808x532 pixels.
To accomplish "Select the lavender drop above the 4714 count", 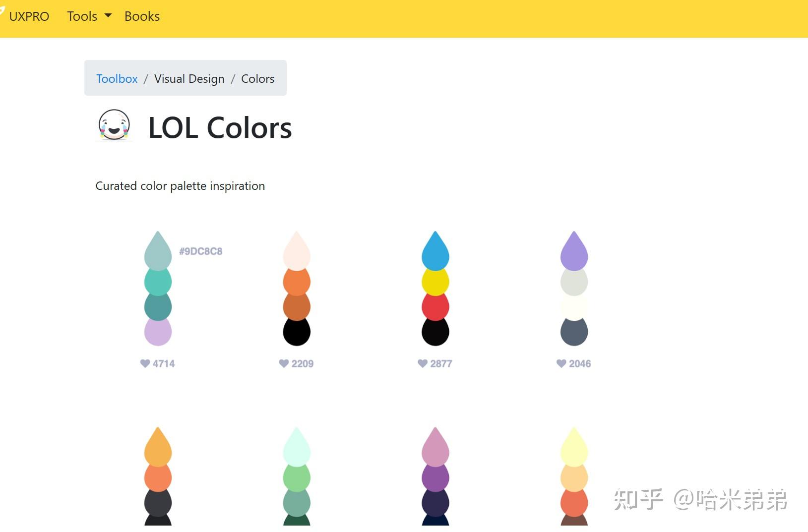I will pos(158,332).
